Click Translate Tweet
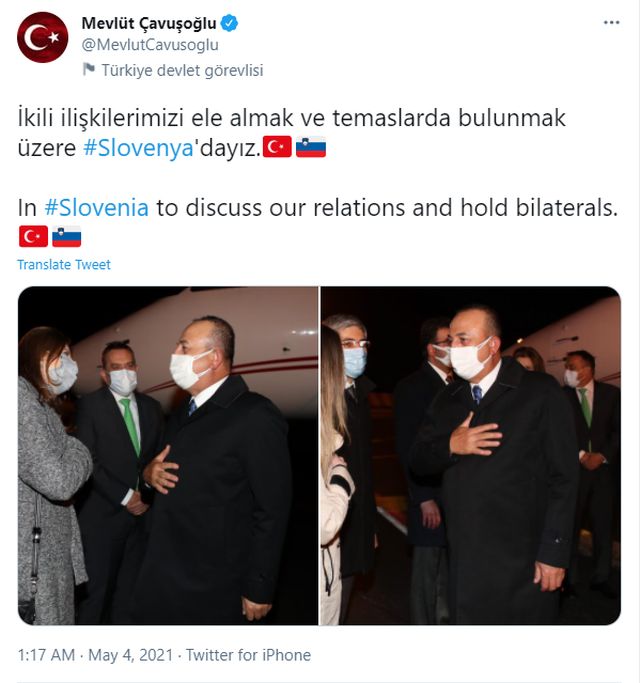The height and width of the screenshot is (683, 640). pos(64,264)
